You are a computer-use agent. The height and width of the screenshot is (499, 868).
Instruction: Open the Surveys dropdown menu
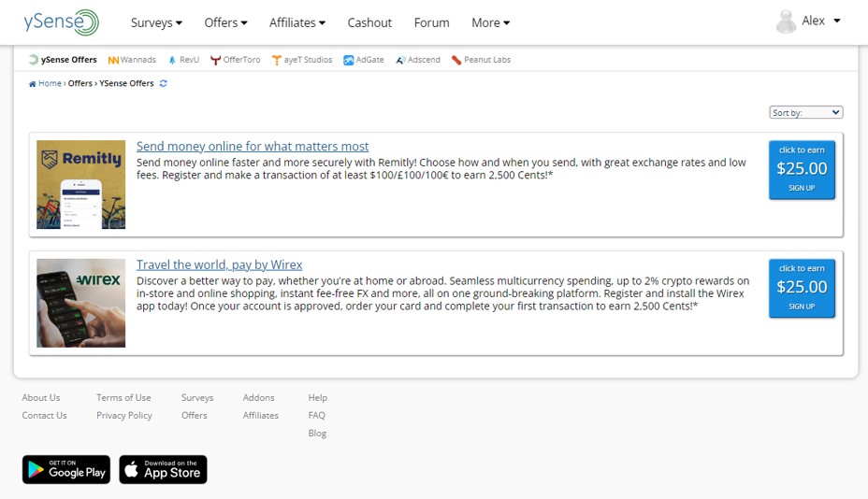tap(156, 22)
